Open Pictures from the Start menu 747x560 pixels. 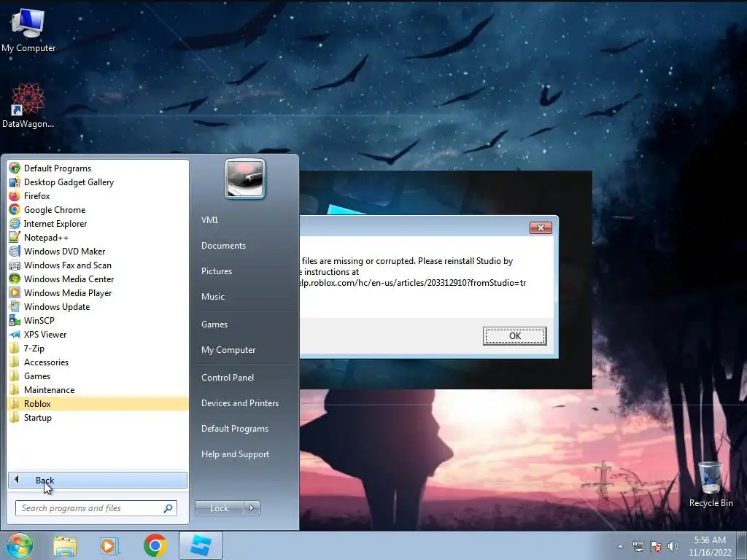[x=216, y=271]
